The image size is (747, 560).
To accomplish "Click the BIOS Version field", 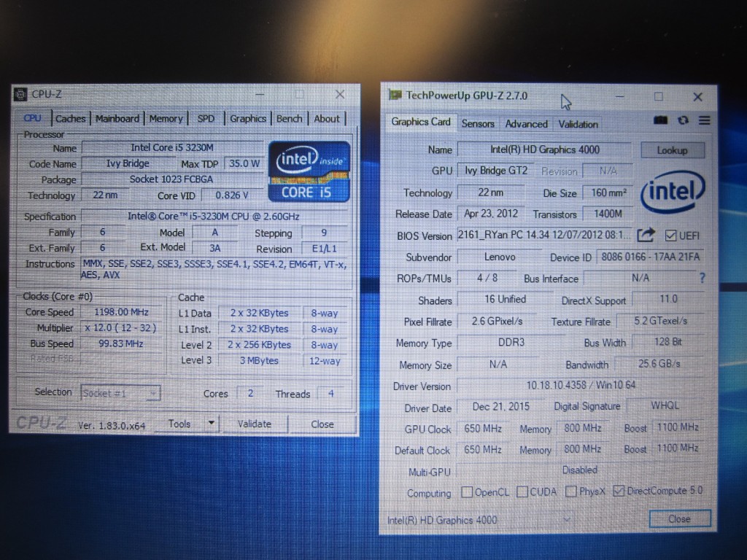I will pyautogui.click(x=544, y=235).
